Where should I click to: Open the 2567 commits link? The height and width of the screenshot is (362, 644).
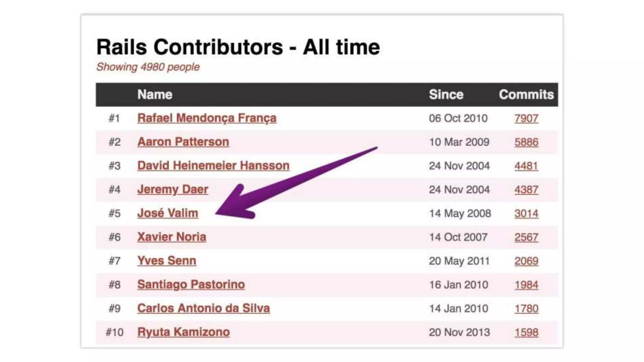(526, 237)
